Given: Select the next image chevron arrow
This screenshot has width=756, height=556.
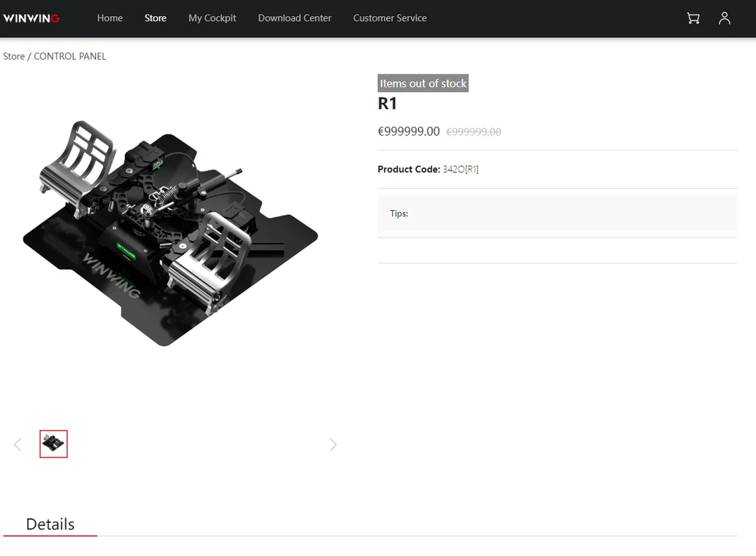Looking at the screenshot, I should (x=333, y=444).
